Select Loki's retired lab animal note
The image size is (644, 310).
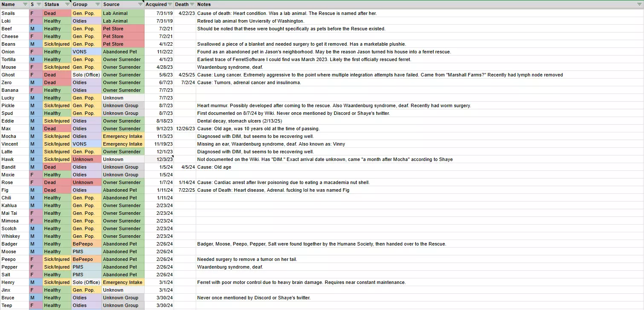250,21
